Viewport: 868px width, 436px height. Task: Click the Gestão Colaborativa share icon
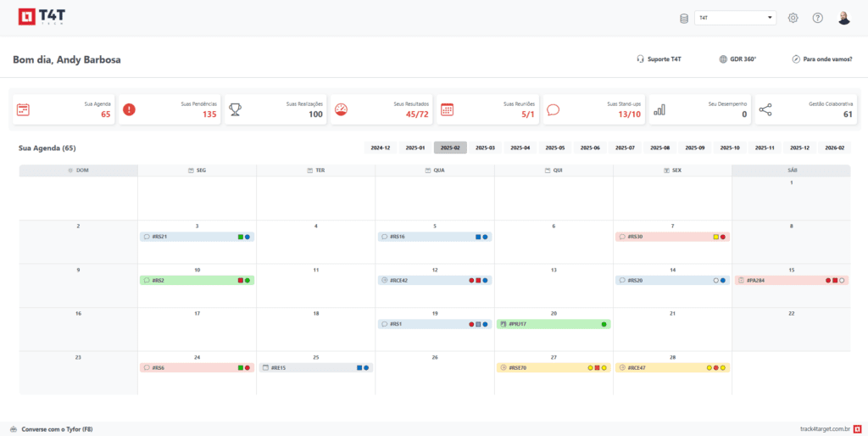click(x=765, y=109)
